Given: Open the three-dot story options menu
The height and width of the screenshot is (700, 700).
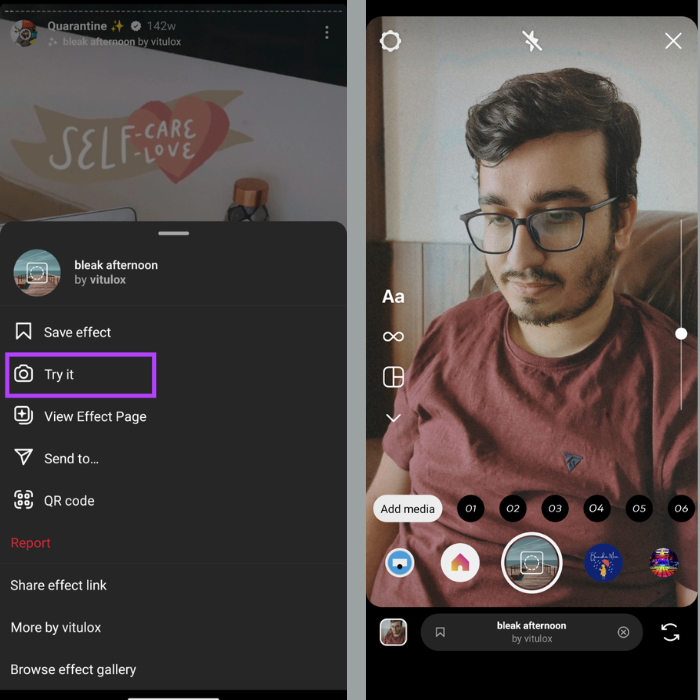Looking at the screenshot, I should (327, 32).
